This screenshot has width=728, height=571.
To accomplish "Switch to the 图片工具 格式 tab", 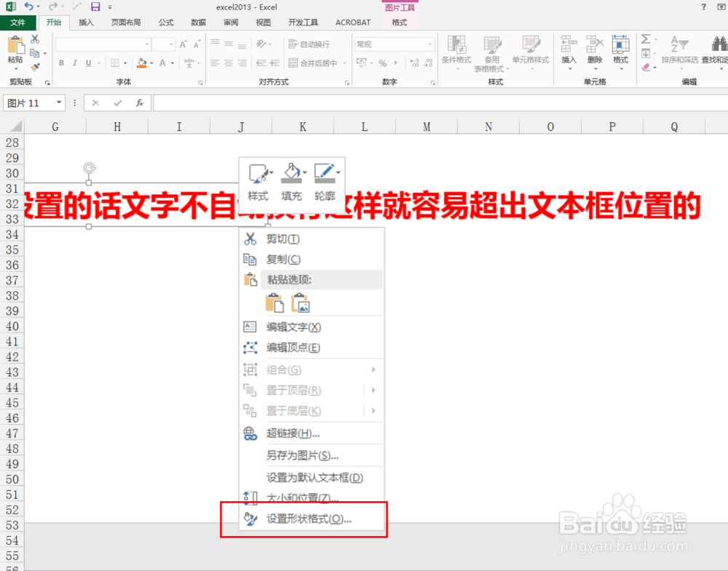I will (399, 23).
